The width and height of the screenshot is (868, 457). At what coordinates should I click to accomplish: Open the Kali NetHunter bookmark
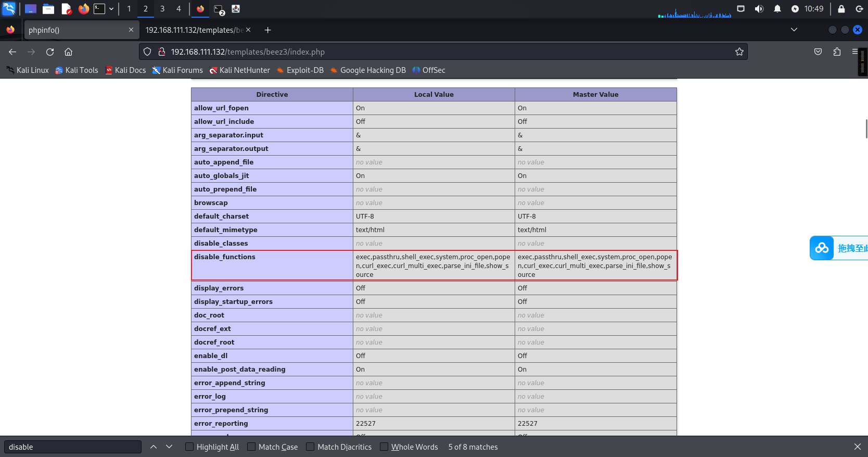(x=240, y=70)
